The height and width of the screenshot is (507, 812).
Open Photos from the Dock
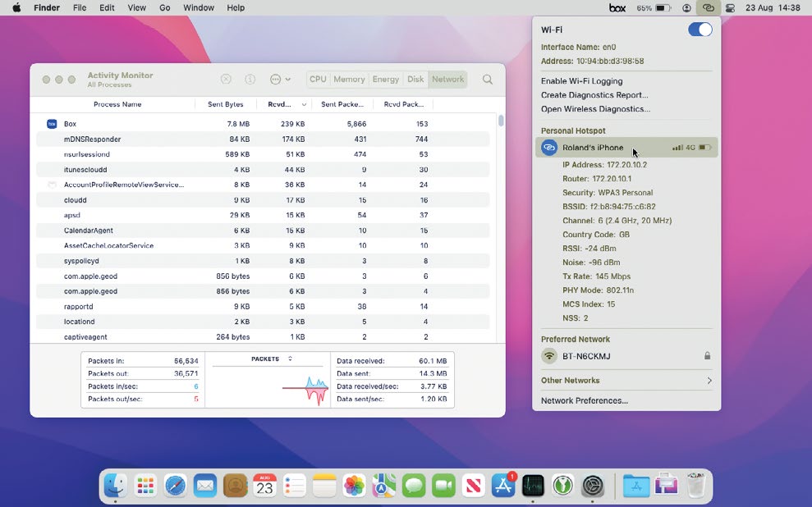(354, 486)
